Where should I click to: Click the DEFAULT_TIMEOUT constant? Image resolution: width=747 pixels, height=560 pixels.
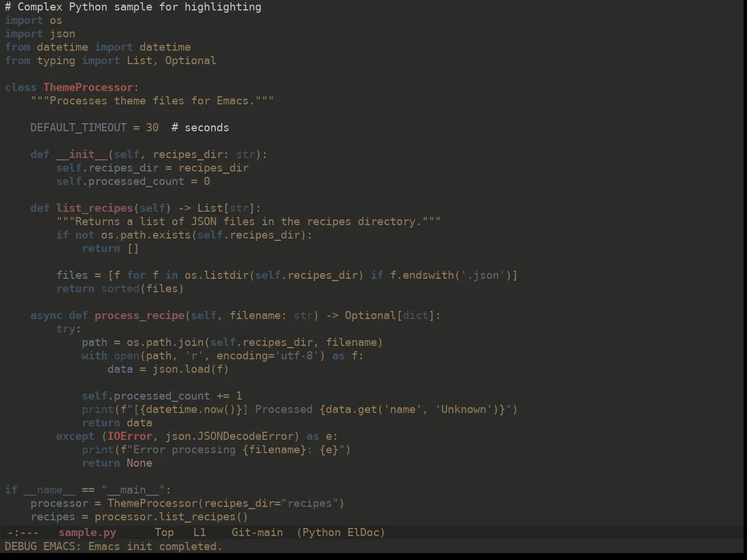(78, 128)
